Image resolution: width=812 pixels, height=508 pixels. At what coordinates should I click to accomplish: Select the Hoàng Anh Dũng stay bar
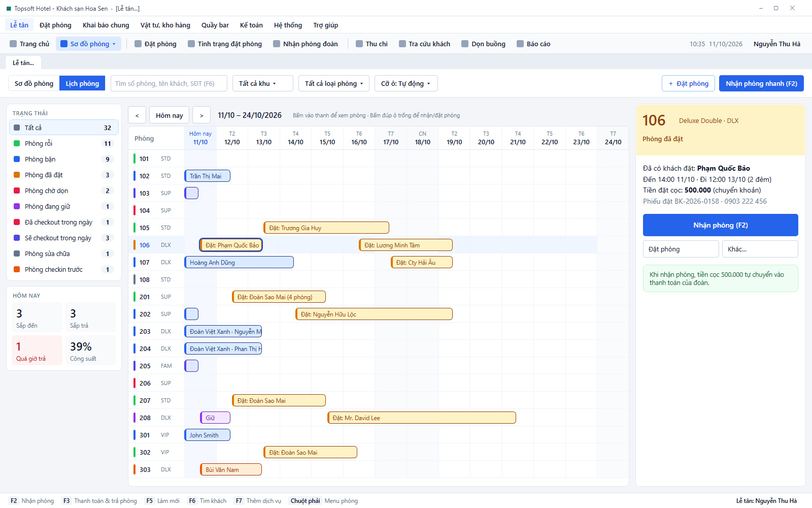click(x=239, y=262)
